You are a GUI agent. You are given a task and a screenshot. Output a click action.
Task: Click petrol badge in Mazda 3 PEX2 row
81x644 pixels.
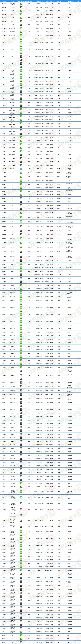tap(21, 195)
